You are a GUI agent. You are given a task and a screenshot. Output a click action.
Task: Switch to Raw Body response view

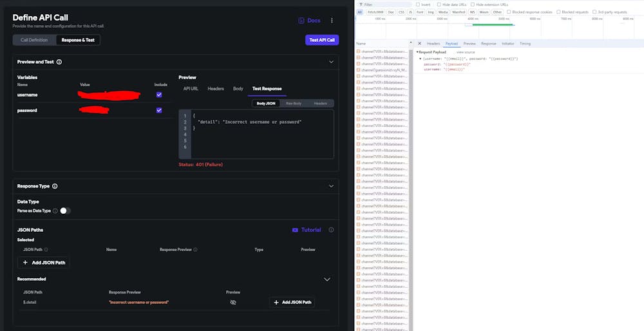tap(294, 104)
